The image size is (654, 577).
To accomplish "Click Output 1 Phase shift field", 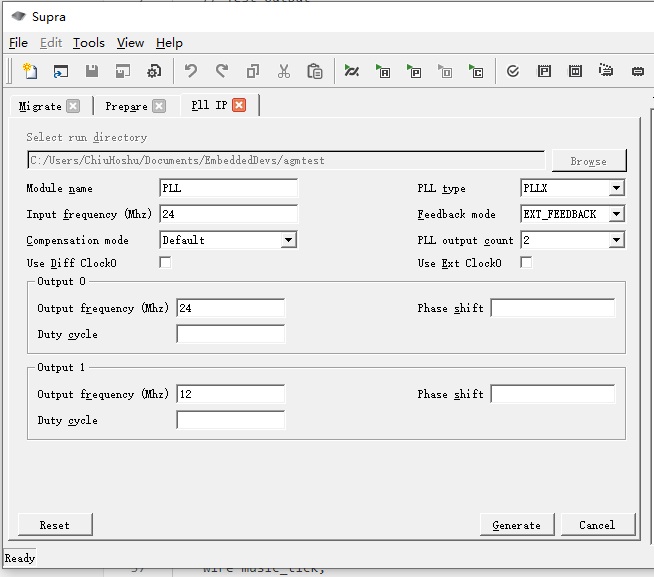I will pyautogui.click(x=553, y=394).
